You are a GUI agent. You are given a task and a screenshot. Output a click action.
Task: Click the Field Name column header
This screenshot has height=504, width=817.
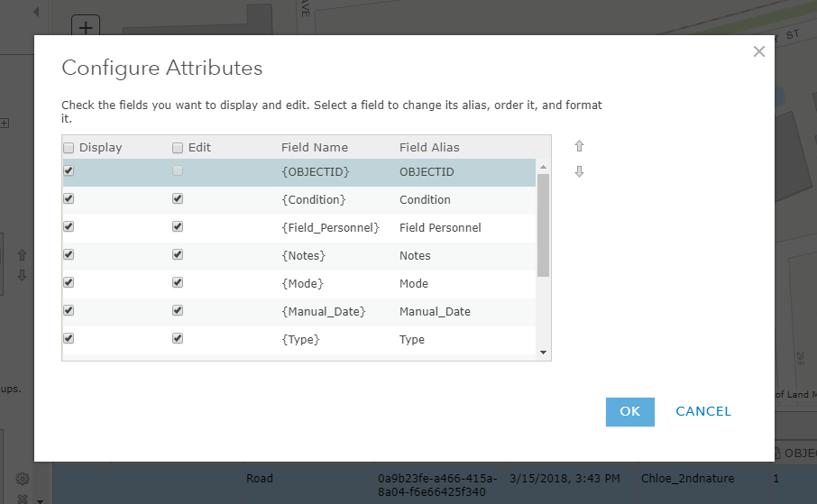[314, 147]
